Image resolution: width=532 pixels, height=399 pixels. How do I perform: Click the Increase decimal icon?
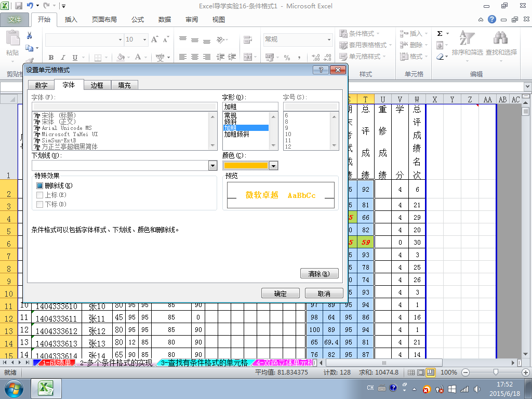(x=315, y=57)
